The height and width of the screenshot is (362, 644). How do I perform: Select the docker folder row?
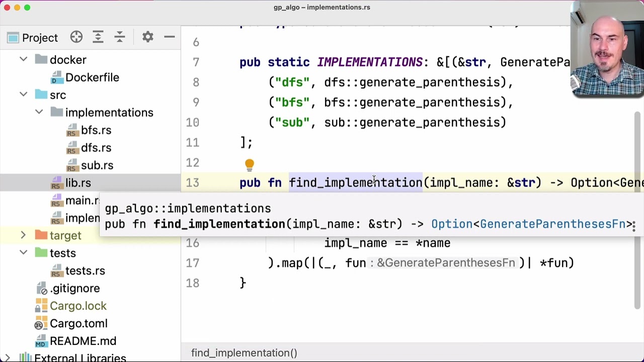click(90, 60)
